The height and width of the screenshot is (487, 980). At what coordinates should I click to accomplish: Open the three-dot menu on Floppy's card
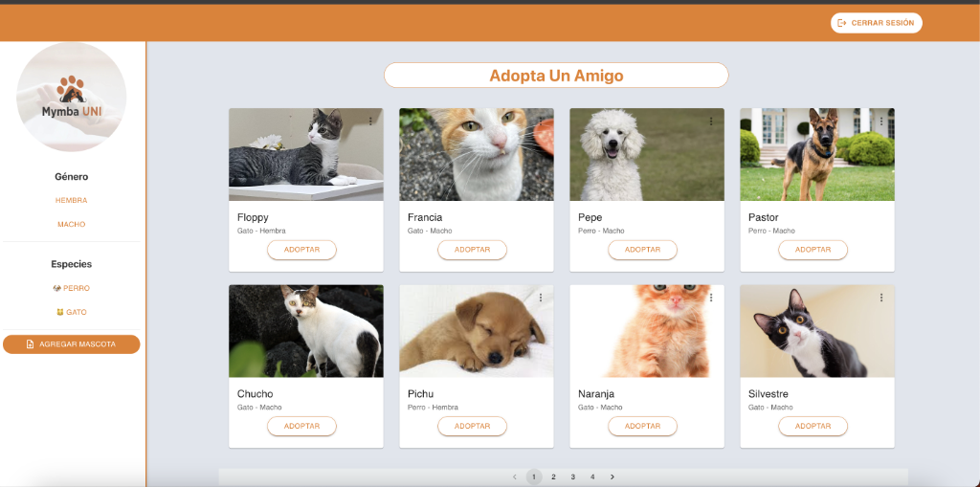pyautogui.click(x=370, y=122)
